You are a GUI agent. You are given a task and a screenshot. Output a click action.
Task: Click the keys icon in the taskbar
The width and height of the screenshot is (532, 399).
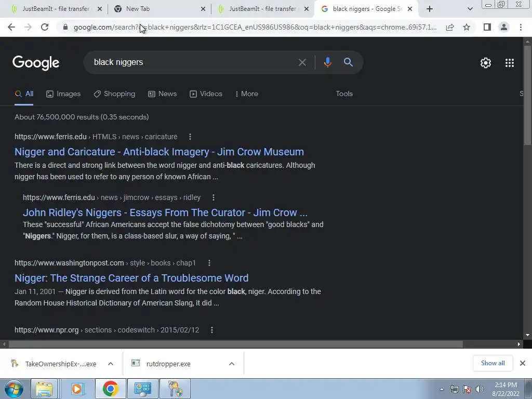pyautogui.click(x=175, y=389)
